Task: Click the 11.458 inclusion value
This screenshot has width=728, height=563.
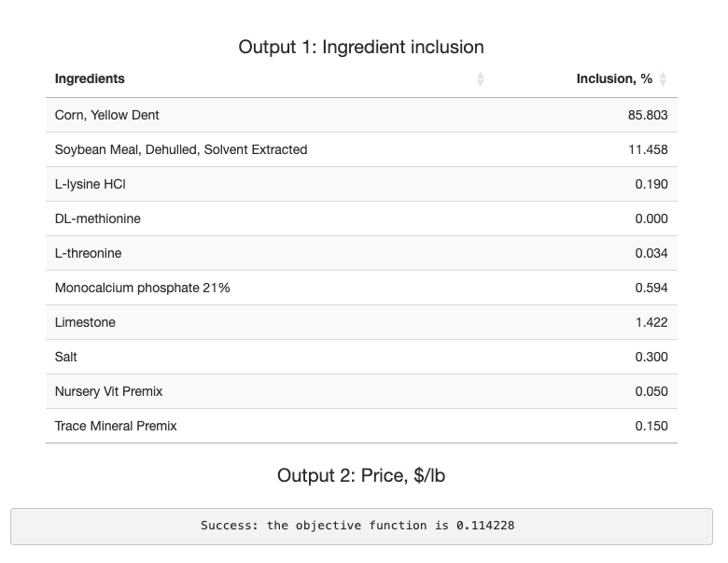Action: click(x=648, y=149)
